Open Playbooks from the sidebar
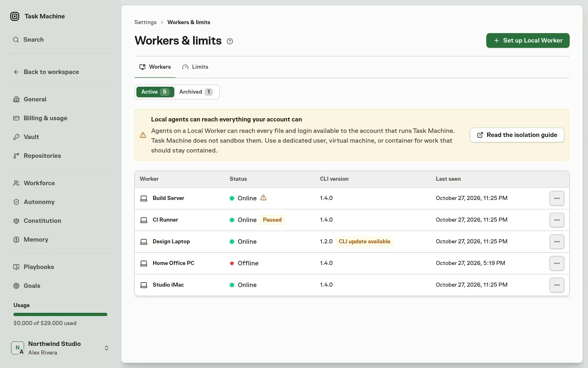 click(60, 267)
